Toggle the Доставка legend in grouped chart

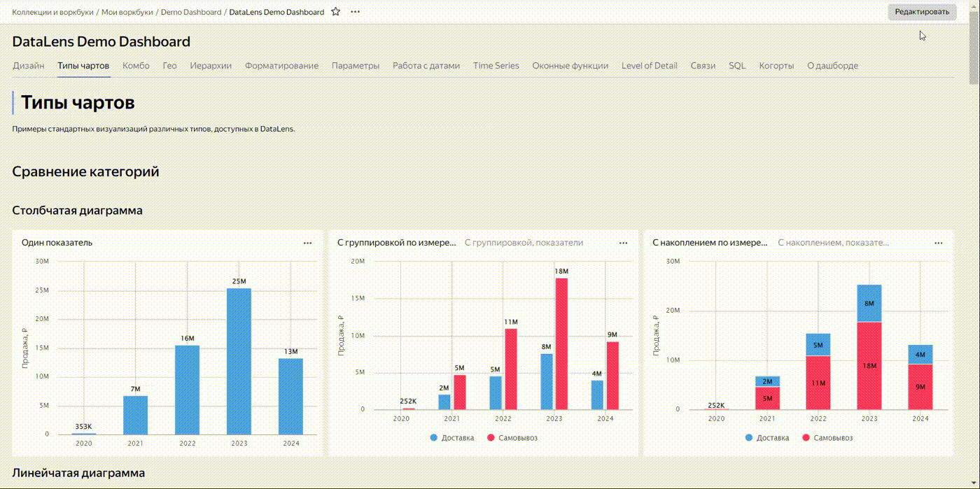click(x=452, y=438)
